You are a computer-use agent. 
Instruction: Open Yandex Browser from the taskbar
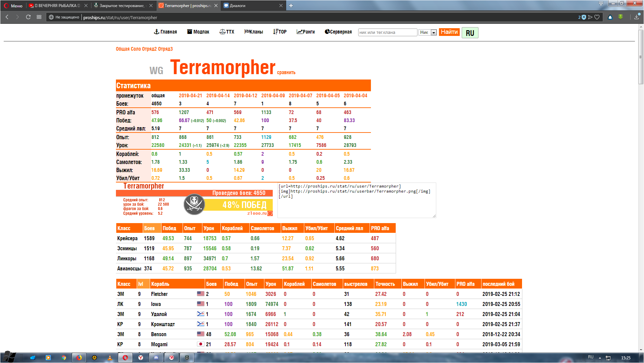coord(140,358)
